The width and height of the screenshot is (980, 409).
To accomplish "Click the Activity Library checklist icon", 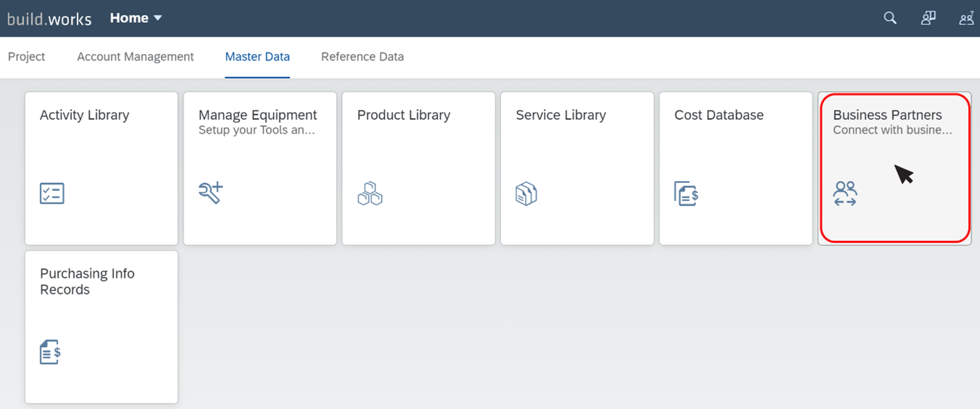I will click(52, 193).
